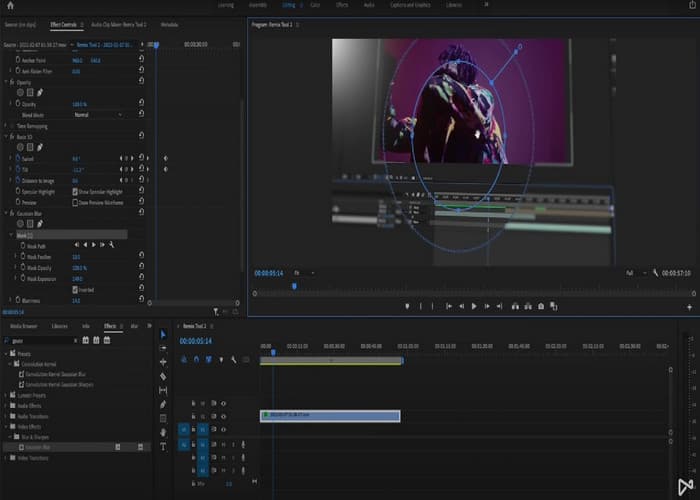Select the Rectangle tool

pyautogui.click(x=163, y=418)
